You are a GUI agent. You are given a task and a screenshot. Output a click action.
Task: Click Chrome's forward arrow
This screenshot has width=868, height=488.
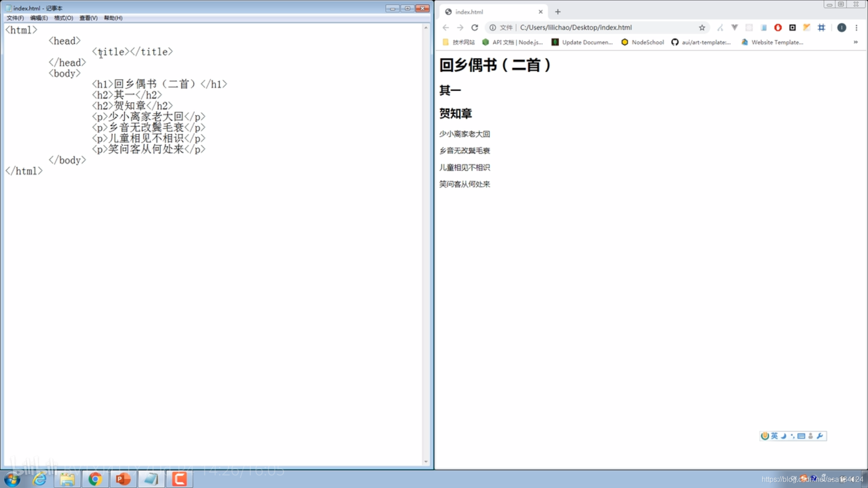click(x=460, y=28)
